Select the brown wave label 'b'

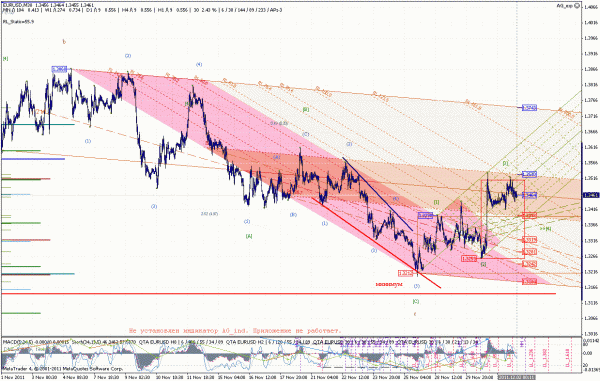tap(64, 41)
